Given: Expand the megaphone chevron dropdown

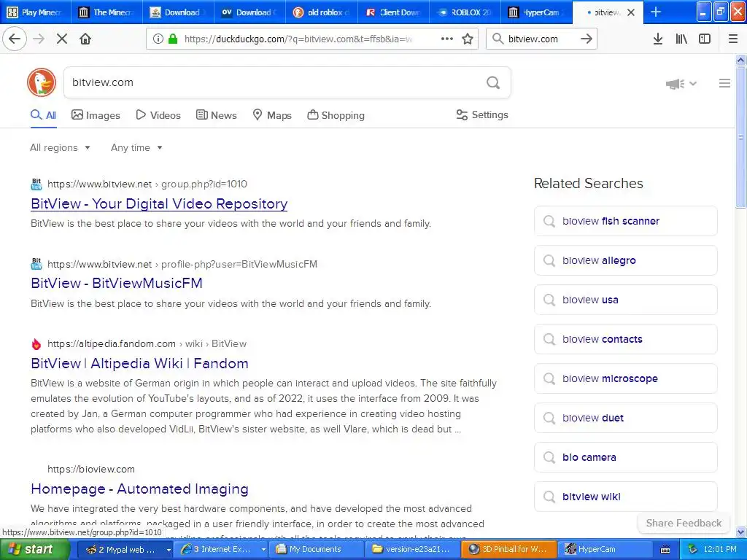Looking at the screenshot, I should (693, 83).
